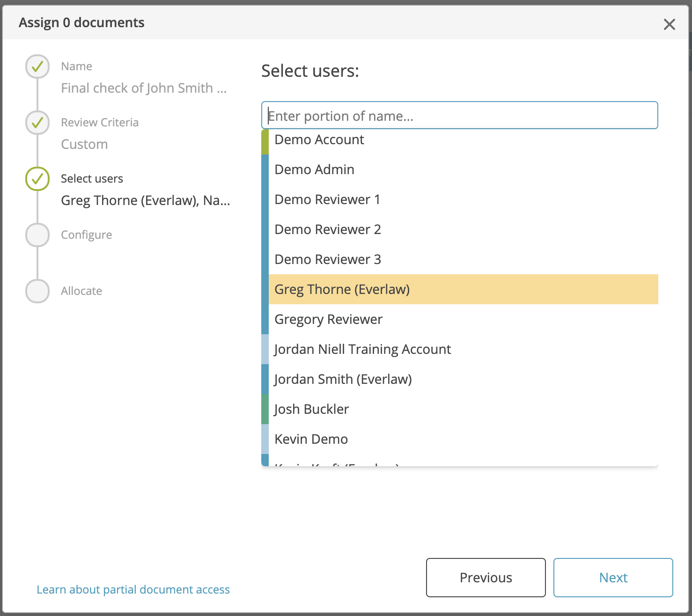Select the highlighted Greg Thorne (Everlaw) entry

point(460,289)
